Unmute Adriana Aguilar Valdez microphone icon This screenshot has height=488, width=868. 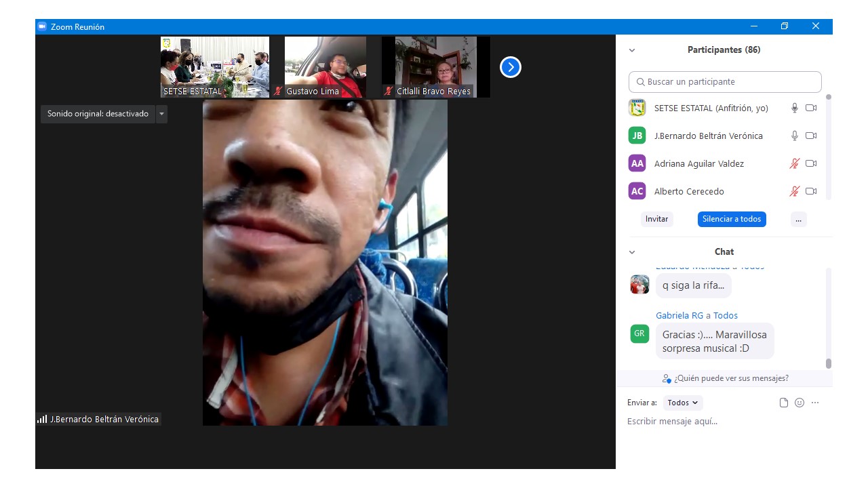click(795, 163)
